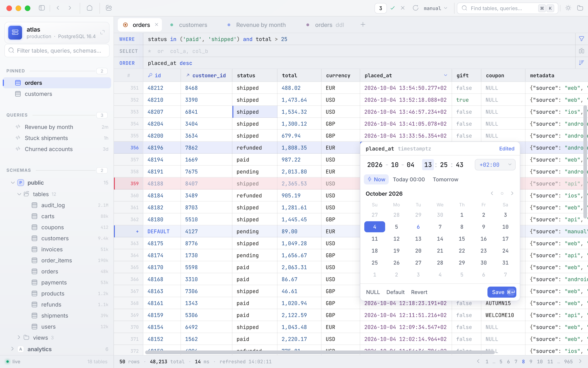
Task: Open placed_at column sort dropdown
Action: click(445, 75)
